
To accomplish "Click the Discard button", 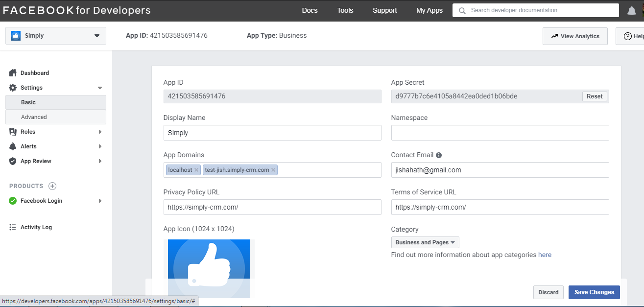I will coord(549,292).
